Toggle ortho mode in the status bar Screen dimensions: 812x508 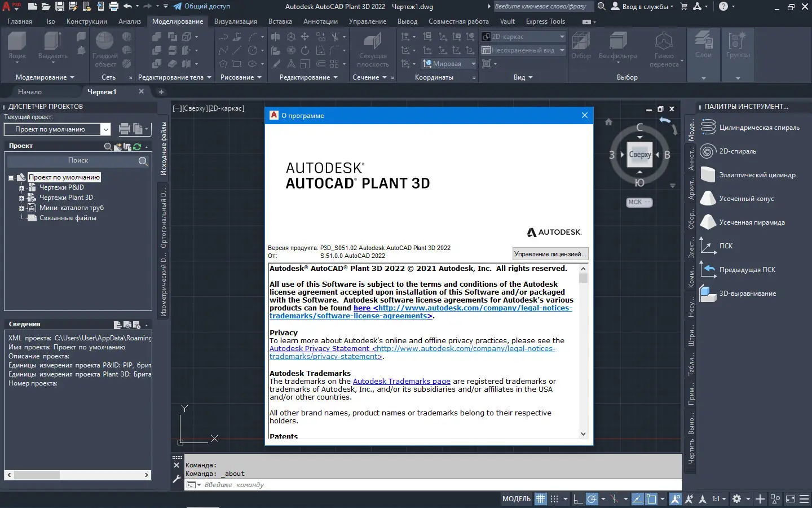[577, 499]
